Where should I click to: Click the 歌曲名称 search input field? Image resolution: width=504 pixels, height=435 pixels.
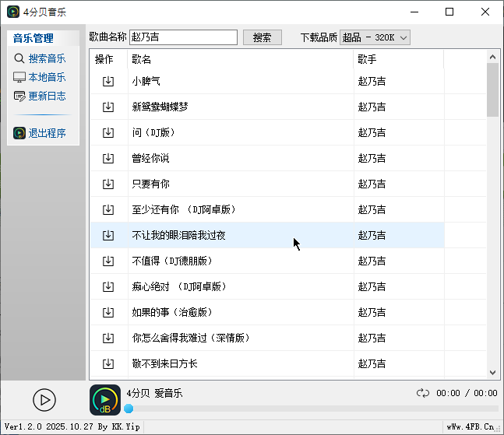tap(183, 37)
